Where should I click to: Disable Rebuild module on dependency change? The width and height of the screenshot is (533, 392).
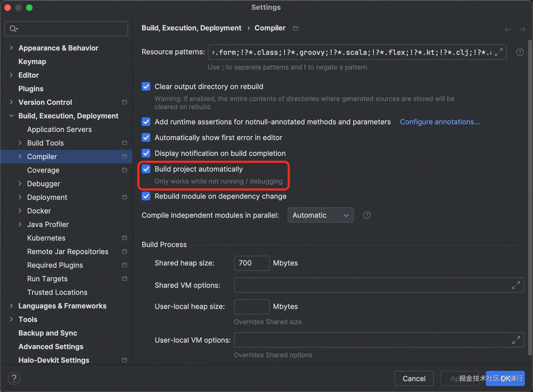[146, 196]
